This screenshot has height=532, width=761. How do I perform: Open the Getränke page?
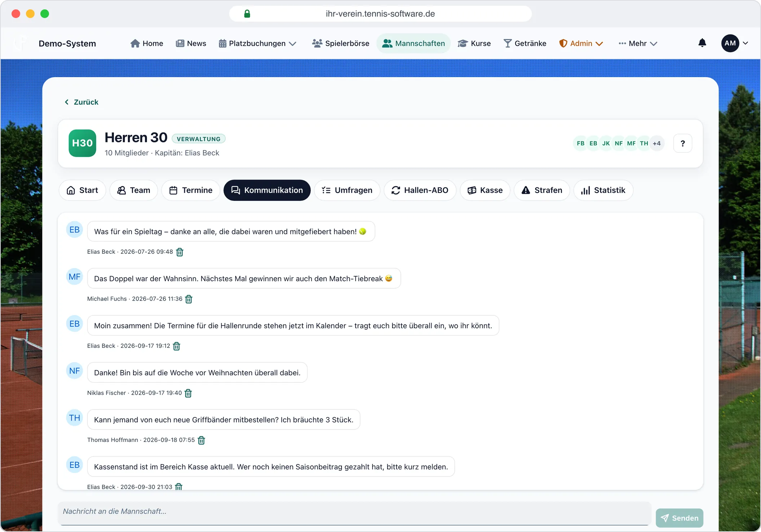click(x=525, y=43)
